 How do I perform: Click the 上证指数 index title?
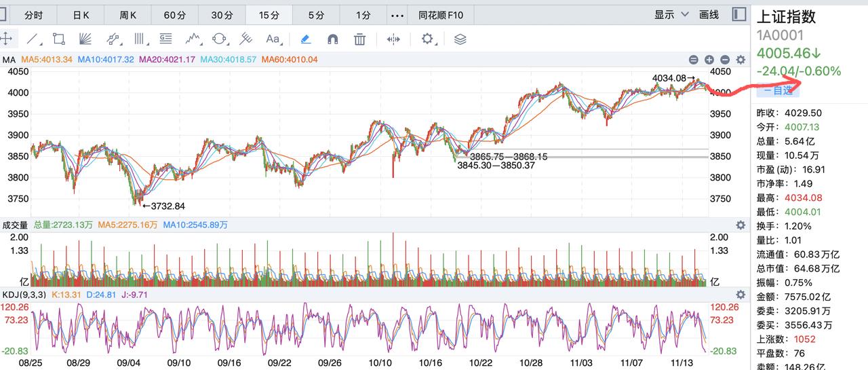787,16
